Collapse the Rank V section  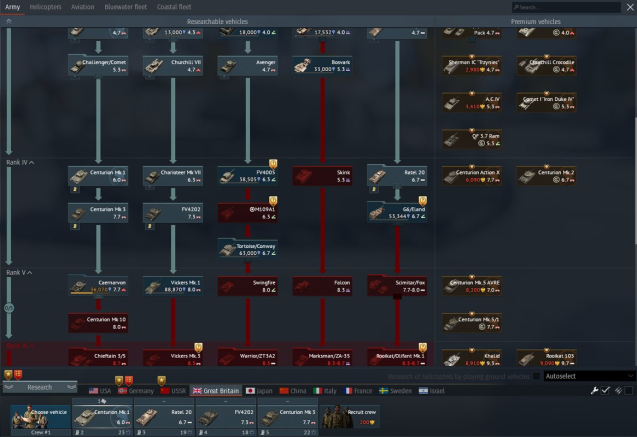click(19, 272)
